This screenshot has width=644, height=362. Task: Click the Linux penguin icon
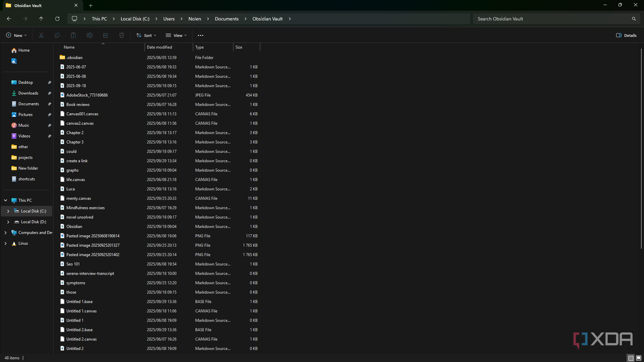point(14,243)
